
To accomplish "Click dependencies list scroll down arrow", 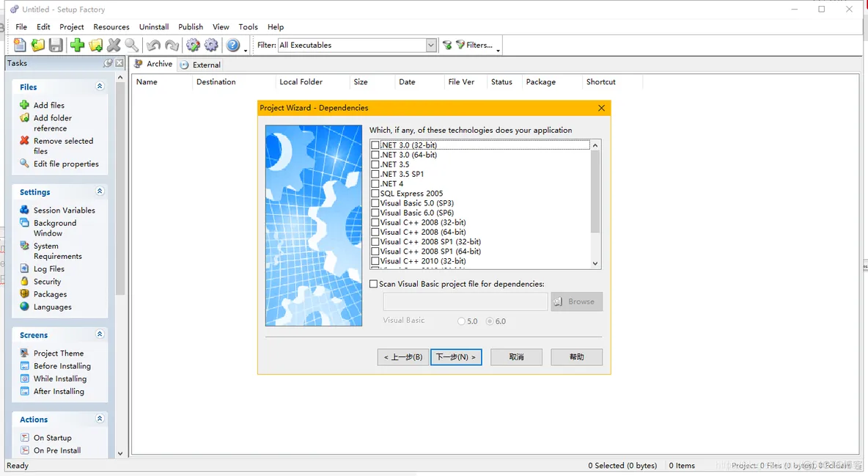I will coord(595,264).
